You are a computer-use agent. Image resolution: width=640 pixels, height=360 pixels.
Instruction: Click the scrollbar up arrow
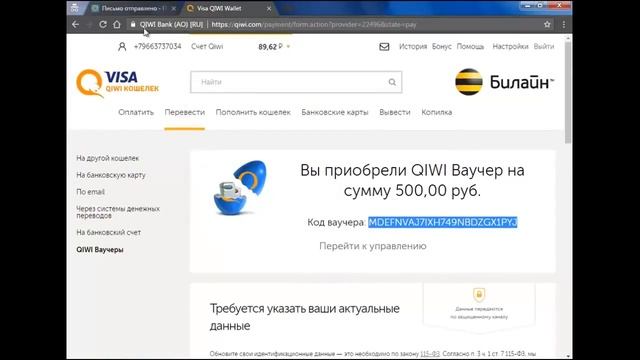[568, 38]
